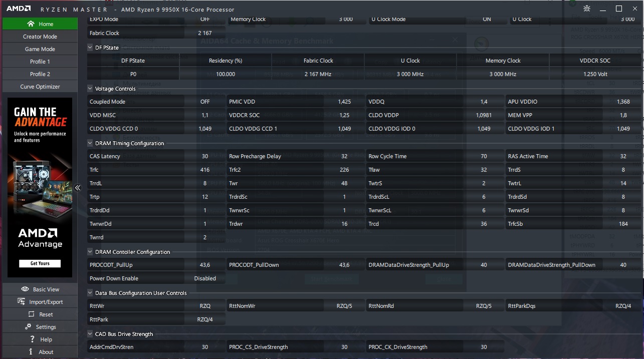The width and height of the screenshot is (644, 359).
Task: Open the About dialog
Action: (x=40, y=352)
